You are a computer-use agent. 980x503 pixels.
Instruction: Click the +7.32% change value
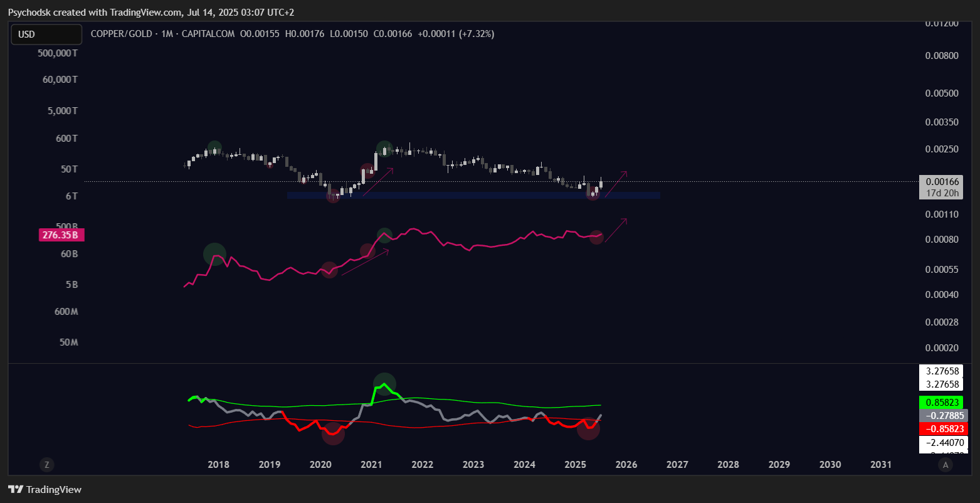477,34
